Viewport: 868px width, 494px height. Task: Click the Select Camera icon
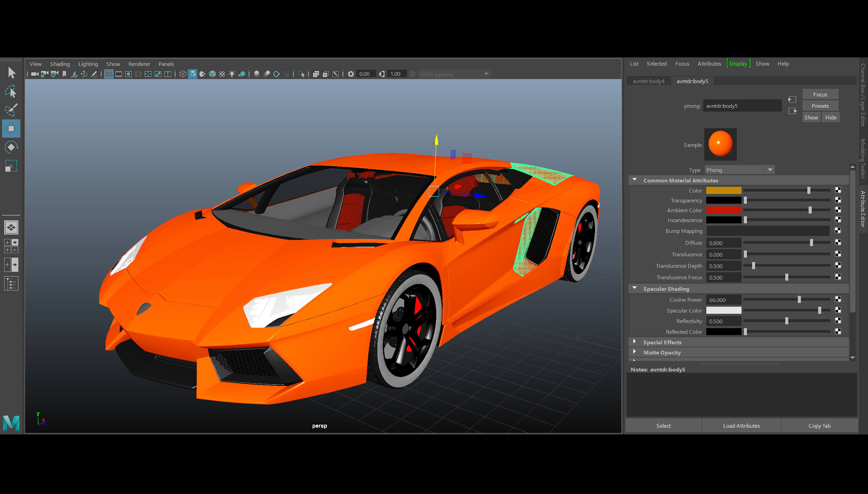pyautogui.click(x=35, y=74)
